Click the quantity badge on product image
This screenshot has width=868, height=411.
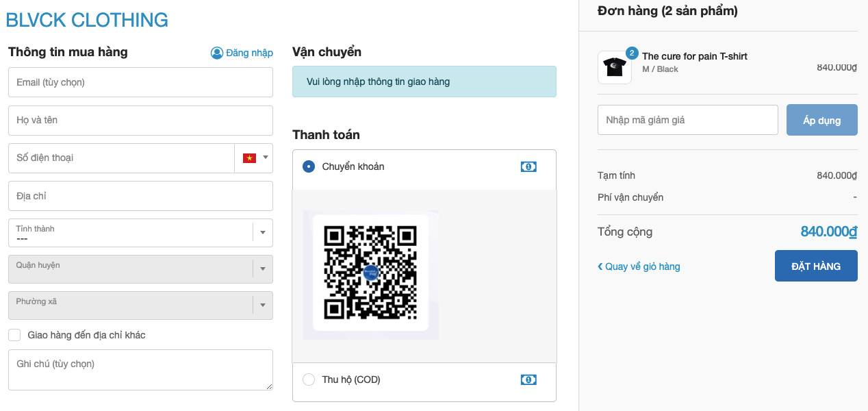tap(632, 53)
